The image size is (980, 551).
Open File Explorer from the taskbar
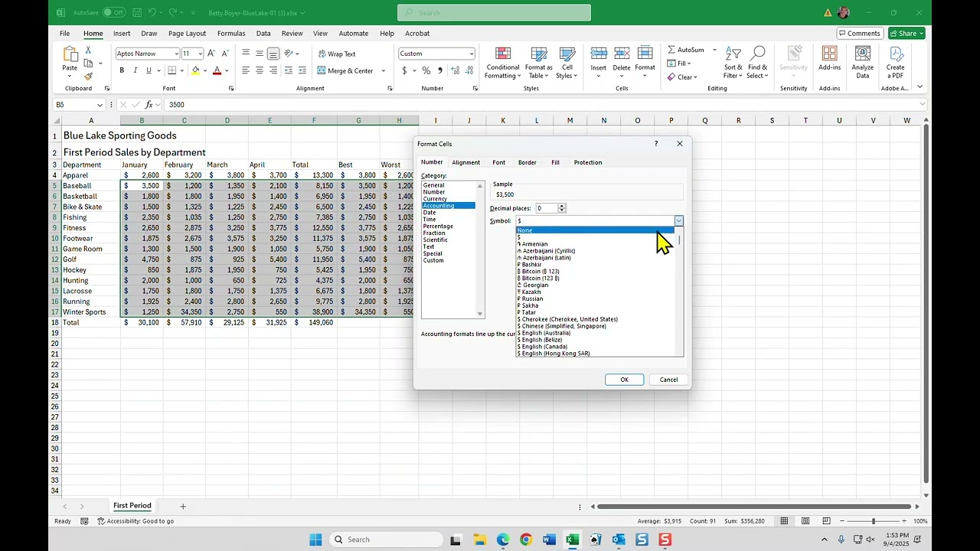(479, 540)
